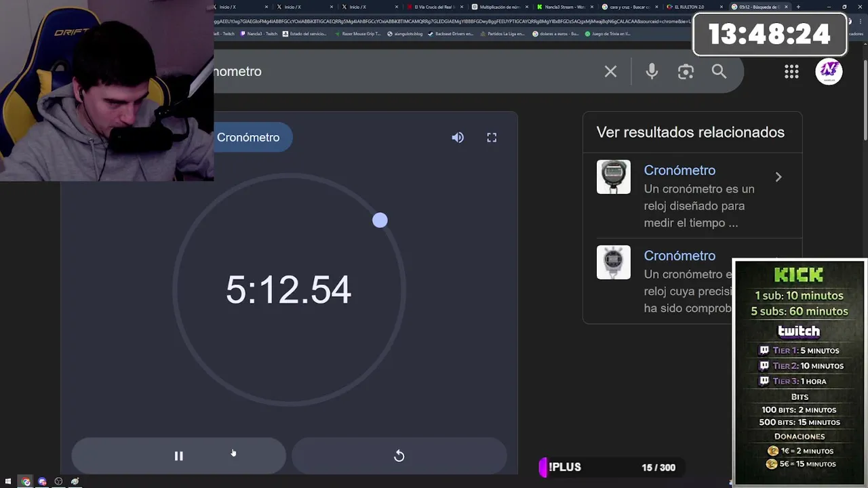The image size is (868, 488).
Task: Click the 5:12.54 stopwatch time display
Action: click(289, 290)
